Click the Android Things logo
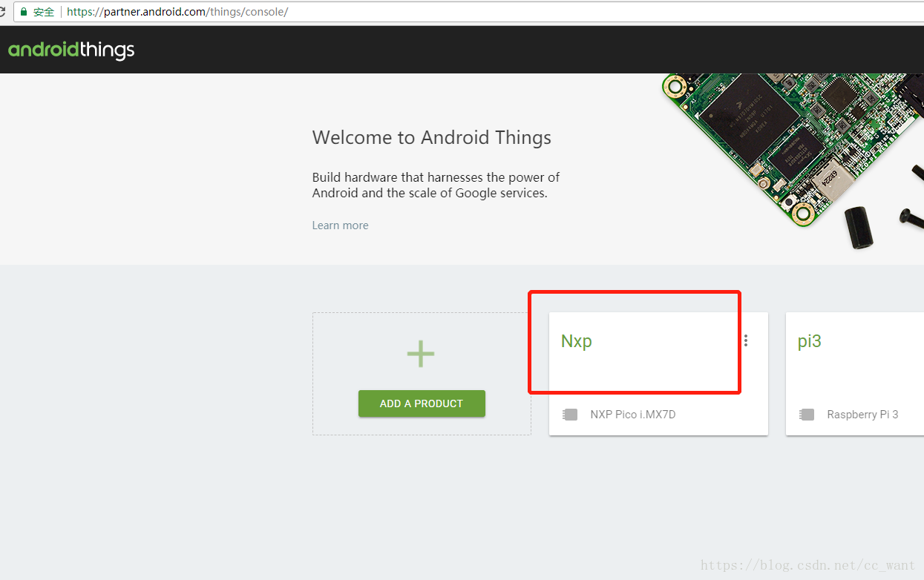 click(71, 50)
